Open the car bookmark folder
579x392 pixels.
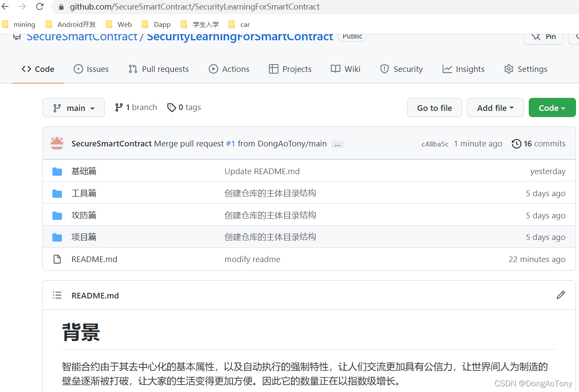[239, 24]
